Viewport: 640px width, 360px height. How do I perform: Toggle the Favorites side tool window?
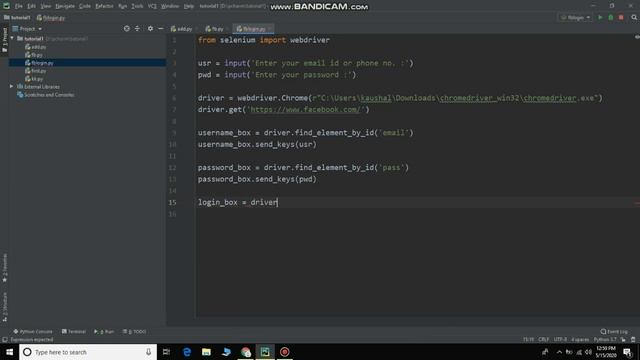click(x=4, y=267)
